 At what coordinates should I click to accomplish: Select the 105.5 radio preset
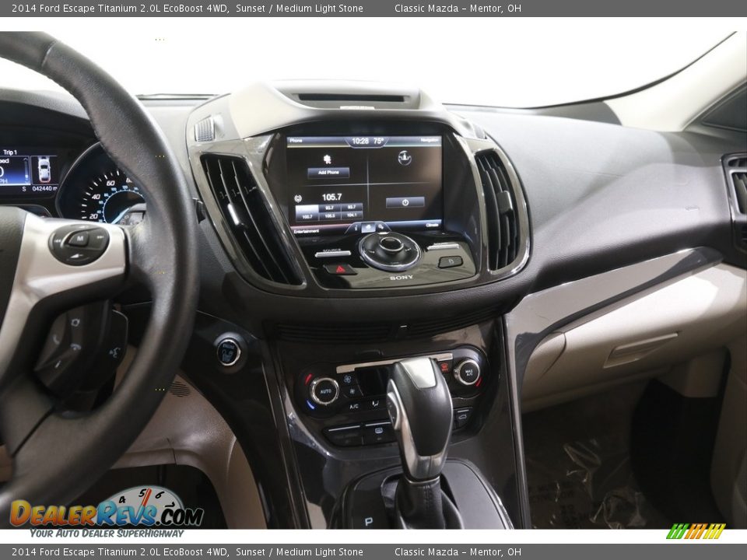[x=331, y=214]
